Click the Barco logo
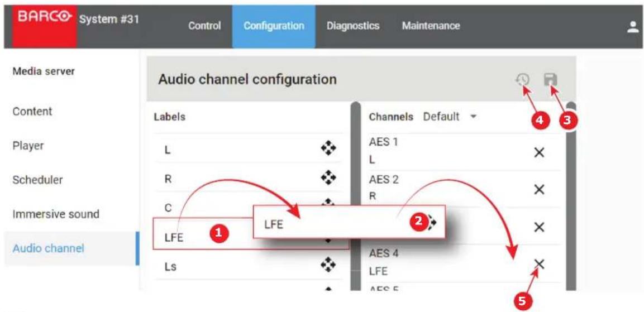644x312 pixels. pyautogui.click(x=44, y=26)
